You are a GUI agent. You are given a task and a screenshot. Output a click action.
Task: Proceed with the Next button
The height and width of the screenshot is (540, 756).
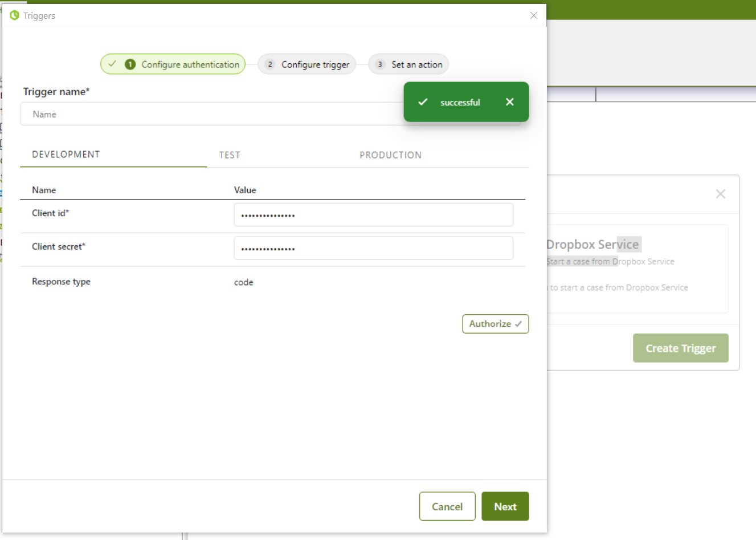point(505,506)
